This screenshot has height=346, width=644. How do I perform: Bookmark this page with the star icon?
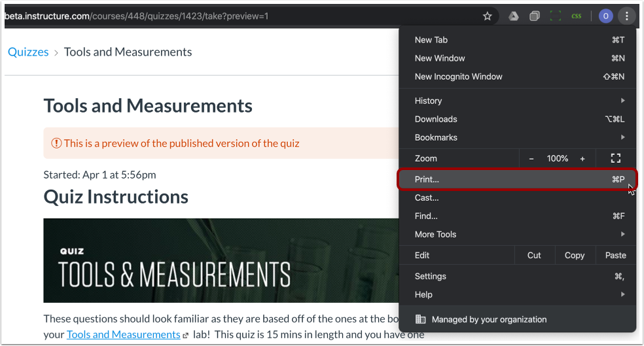pos(487,16)
